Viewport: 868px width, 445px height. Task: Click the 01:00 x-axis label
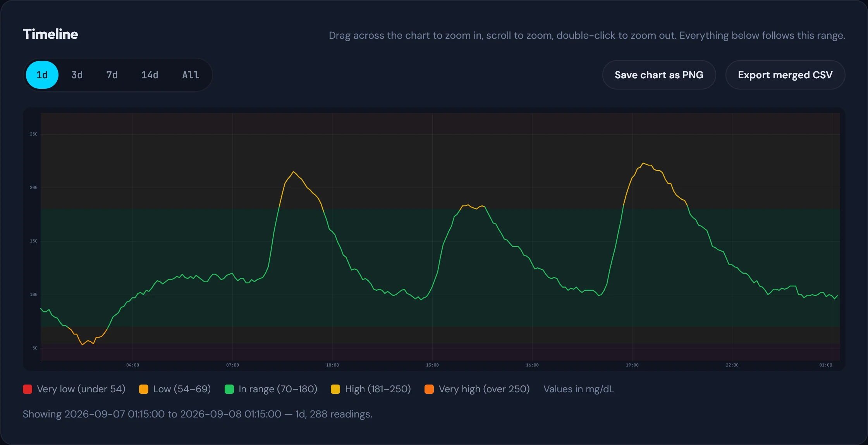pos(825,365)
